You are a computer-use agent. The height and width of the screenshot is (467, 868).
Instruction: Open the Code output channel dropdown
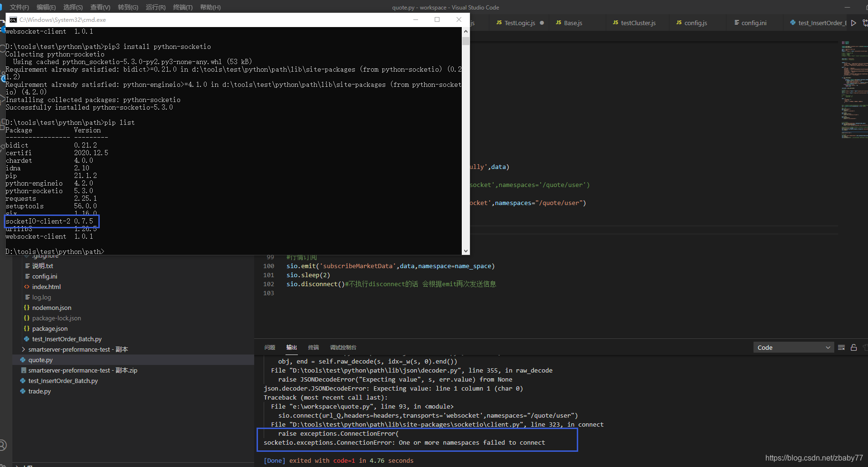coord(793,347)
